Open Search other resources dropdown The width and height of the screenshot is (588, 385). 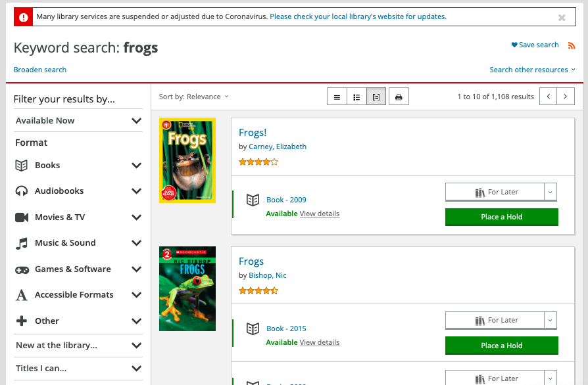532,70
